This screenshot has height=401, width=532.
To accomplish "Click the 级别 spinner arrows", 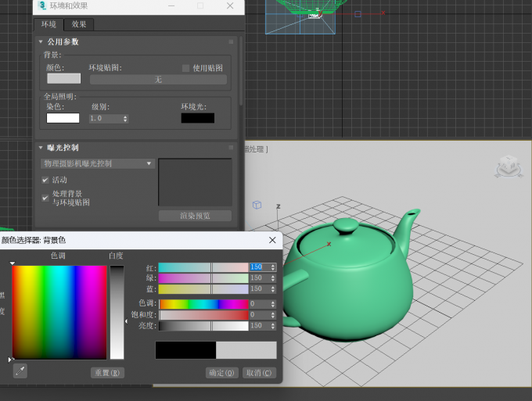I will click(x=125, y=119).
